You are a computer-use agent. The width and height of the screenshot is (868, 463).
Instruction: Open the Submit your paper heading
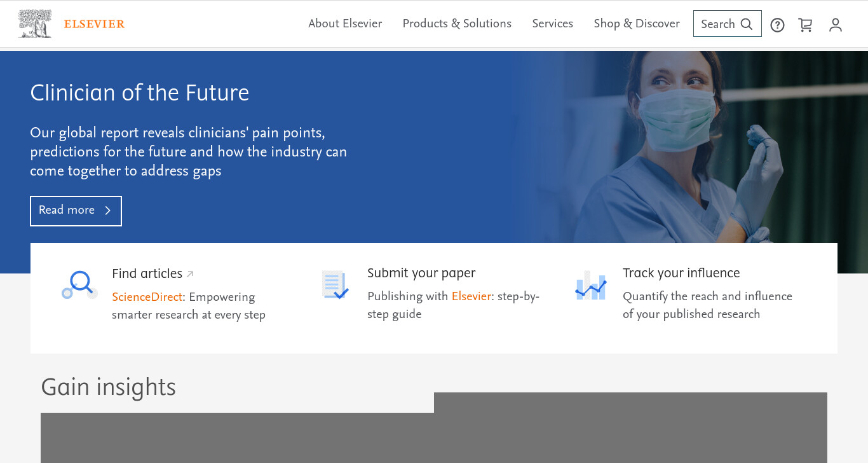(421, 273)
